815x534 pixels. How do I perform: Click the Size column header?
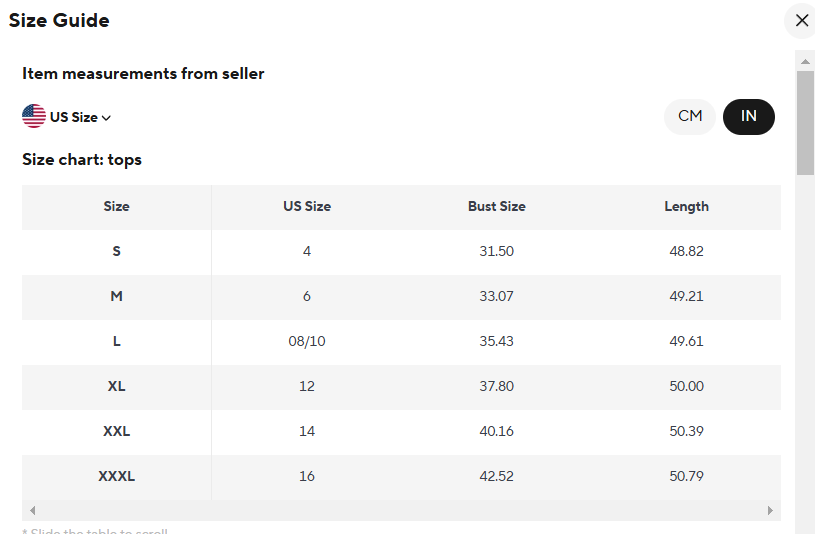pos(116,206)
